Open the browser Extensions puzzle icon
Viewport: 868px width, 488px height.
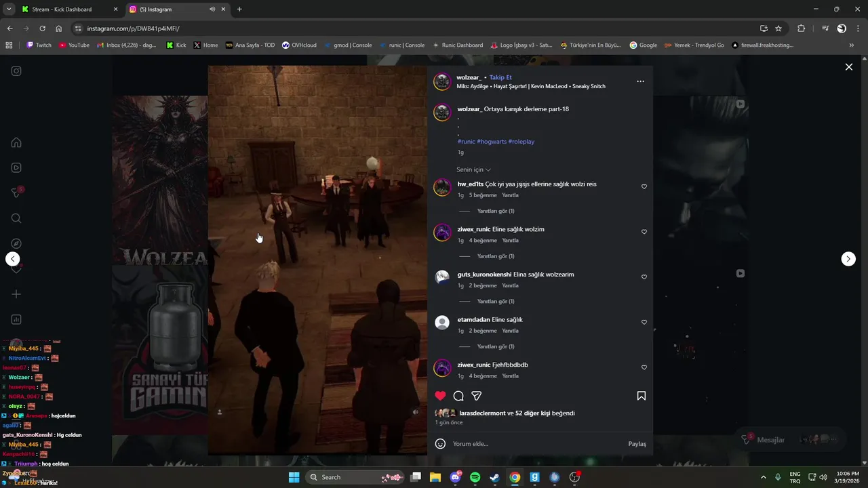coord(801,28)
